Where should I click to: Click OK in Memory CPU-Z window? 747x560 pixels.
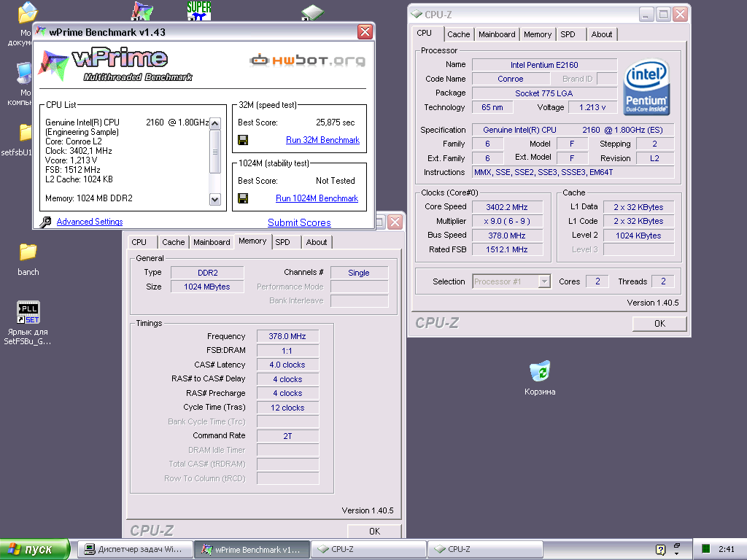(374, 531)
